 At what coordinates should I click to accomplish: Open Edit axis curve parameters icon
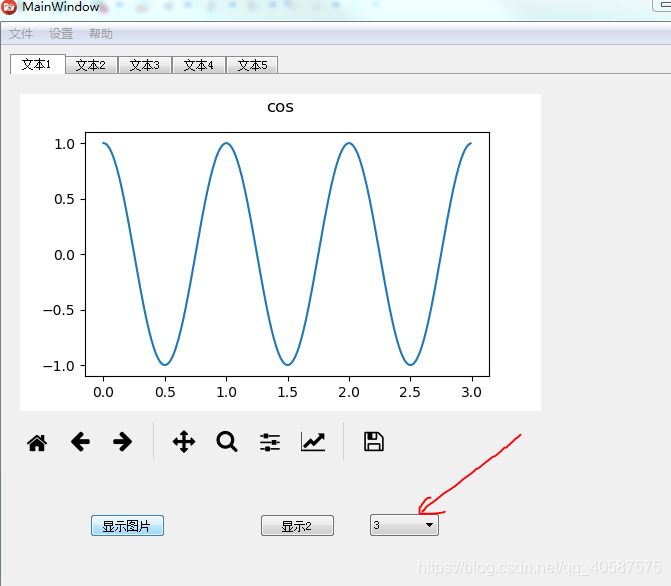(x=313, y=442)
